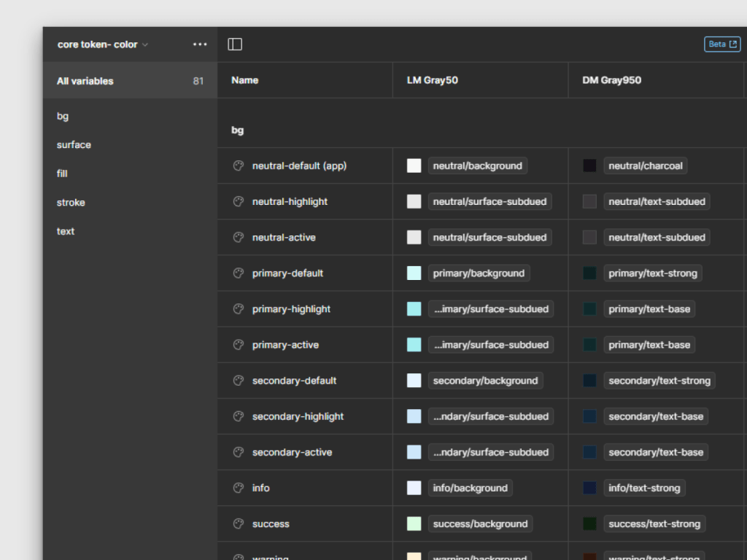Click the palette icon beside neutral-default (app)

click(238, 166)
